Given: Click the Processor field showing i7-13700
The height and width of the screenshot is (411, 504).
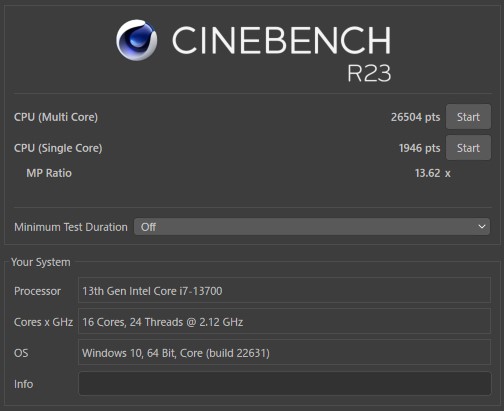Looking at the screenshot, I should pos(285,290).
